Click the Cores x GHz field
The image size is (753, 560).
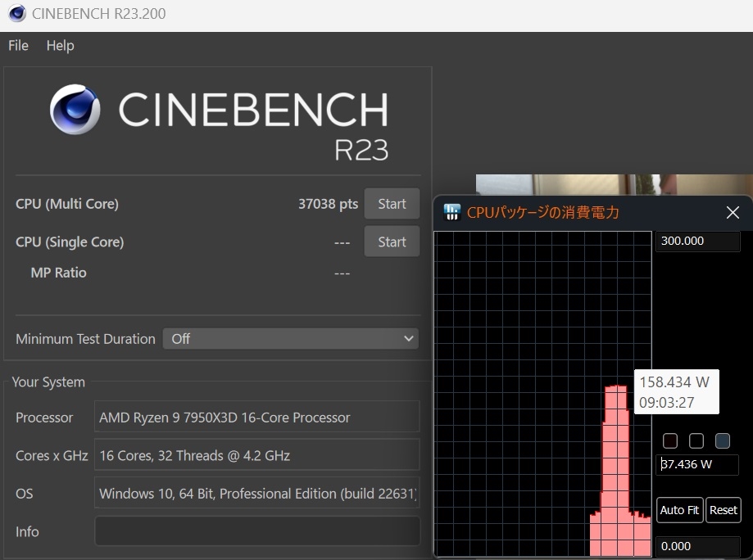point(257,455)
